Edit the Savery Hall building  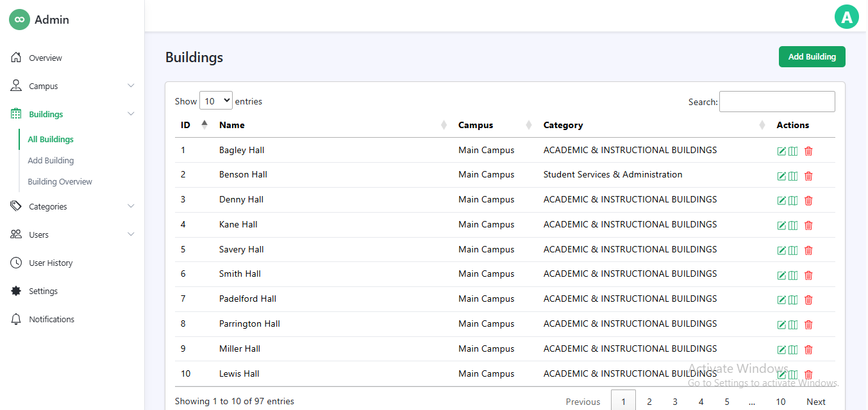pos(781,250)
